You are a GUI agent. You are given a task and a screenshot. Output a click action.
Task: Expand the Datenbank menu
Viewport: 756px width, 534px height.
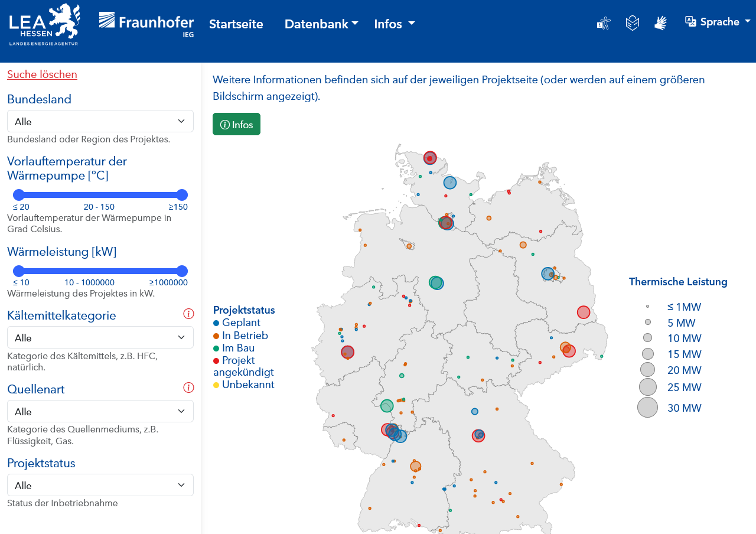(x=321, y=24)
